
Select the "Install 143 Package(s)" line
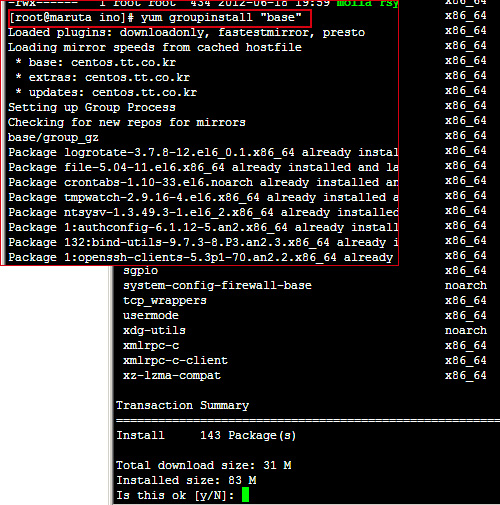[x=206, y=435]
